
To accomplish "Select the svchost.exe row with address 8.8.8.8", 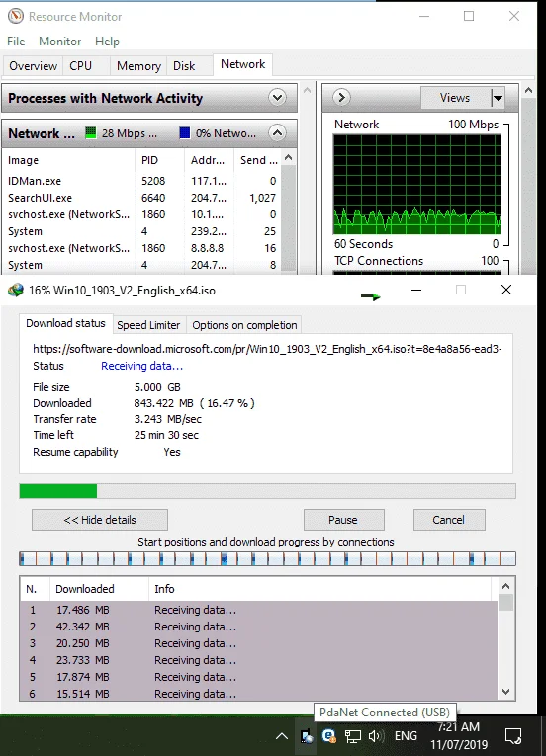I will (141, 248).
